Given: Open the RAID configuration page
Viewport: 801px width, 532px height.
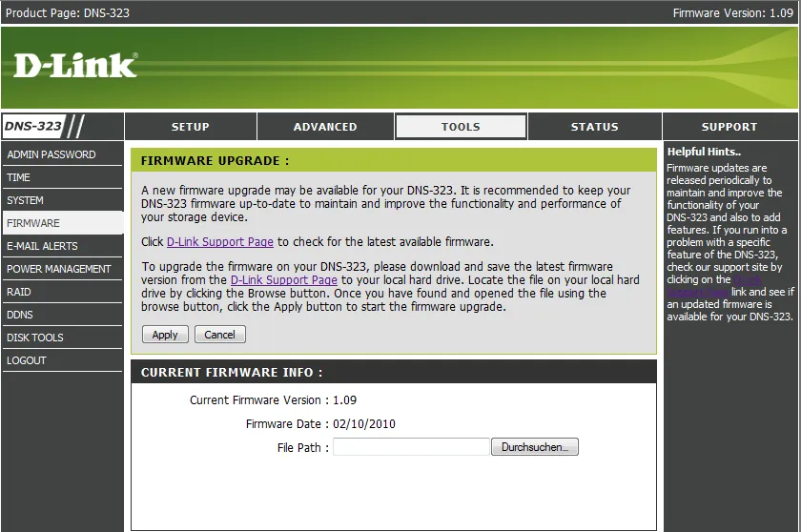Looking at the screenshot, I should [x=62, y=292].
